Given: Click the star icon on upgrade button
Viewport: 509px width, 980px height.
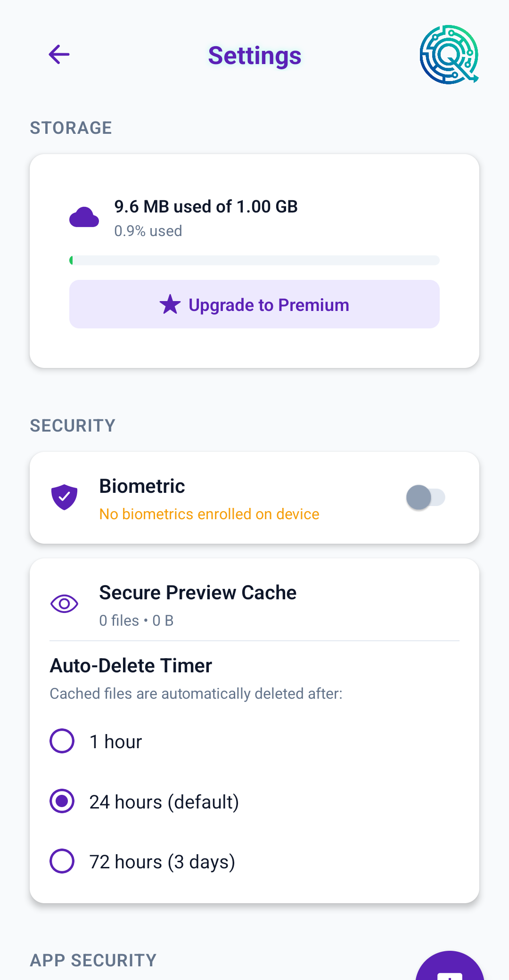Looking at the screenshot, I should coord(170,304).
